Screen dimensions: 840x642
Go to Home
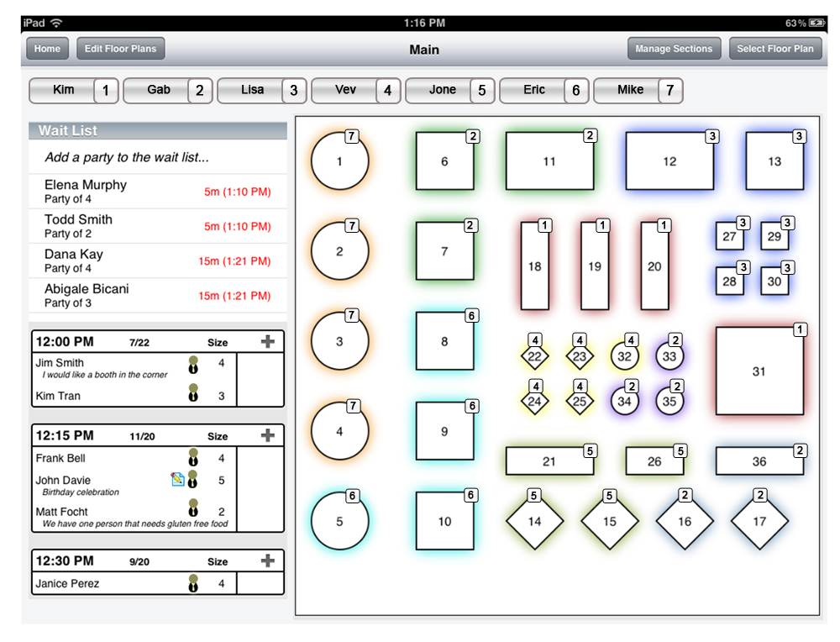click(x=47, y=48)
